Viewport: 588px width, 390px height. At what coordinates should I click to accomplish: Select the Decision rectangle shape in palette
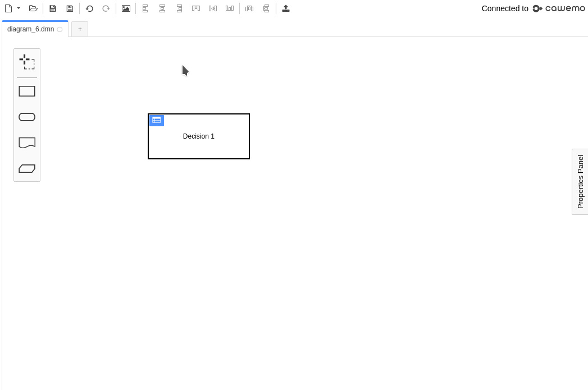click(27, 91)
